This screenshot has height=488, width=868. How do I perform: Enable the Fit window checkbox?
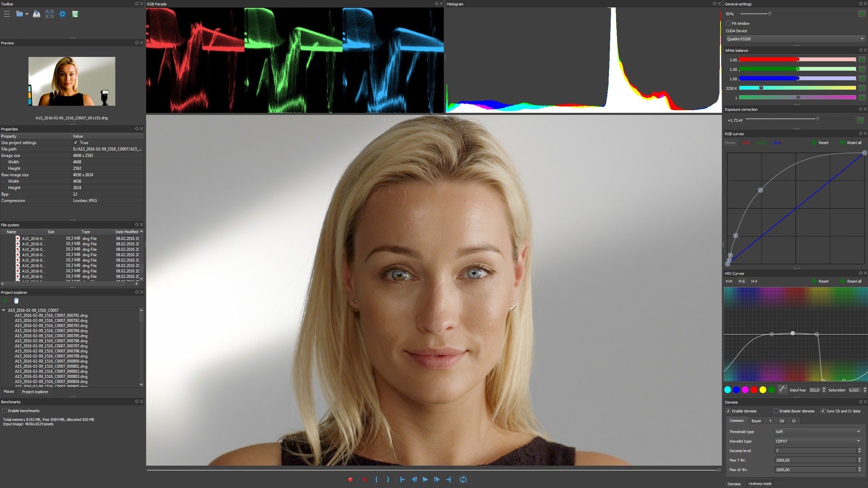pos(728,23)
